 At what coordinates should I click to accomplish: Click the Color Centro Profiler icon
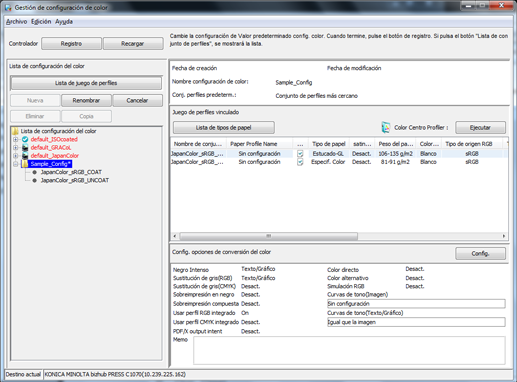click(386, 127)
